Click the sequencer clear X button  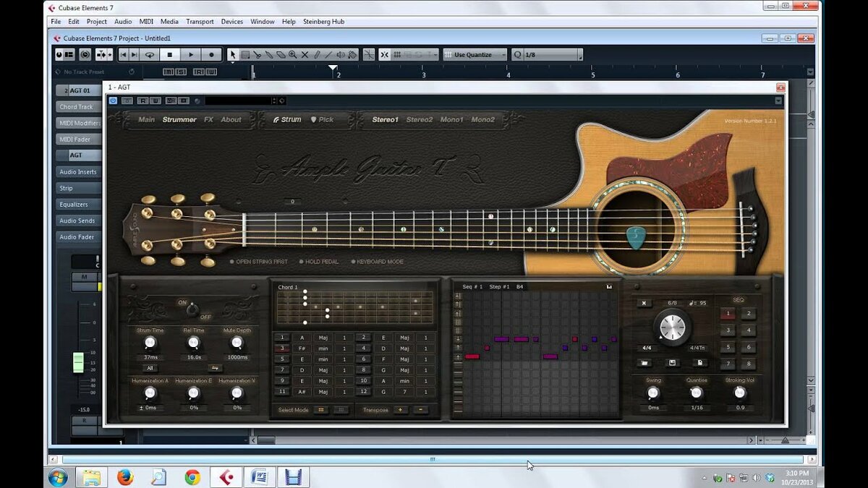pyautogui.click(x=644, y=303)
